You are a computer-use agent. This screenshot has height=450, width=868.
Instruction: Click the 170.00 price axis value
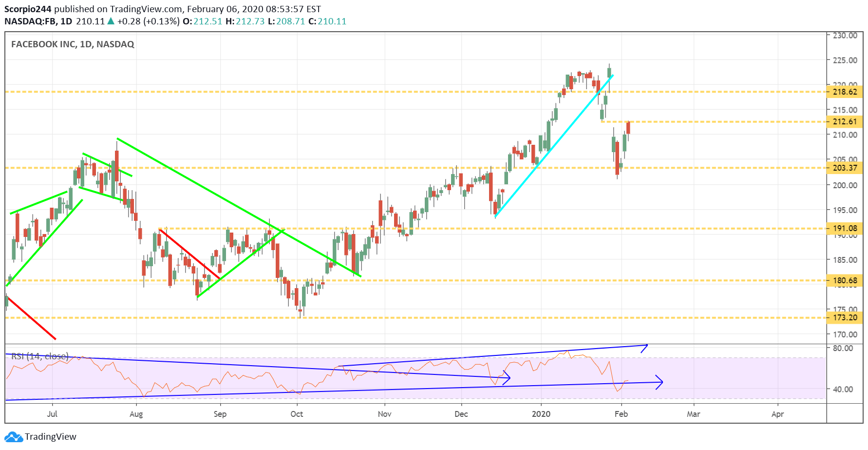(x=845, y=334)
